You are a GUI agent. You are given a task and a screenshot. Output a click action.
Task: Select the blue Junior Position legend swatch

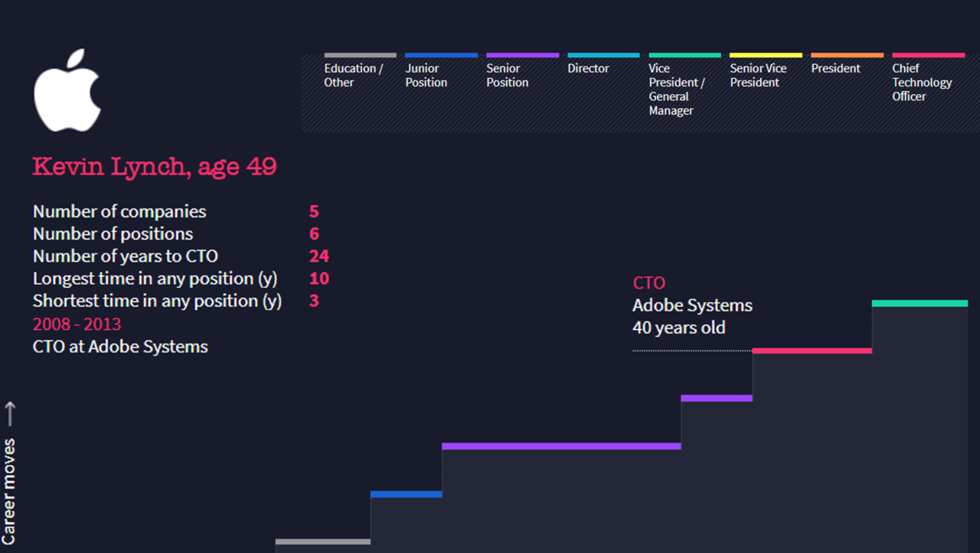coord(441,55)
